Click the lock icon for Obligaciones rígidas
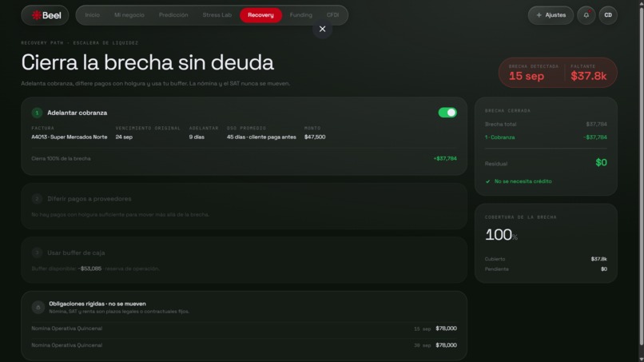This screenshot has width=644, height=362. click(38, 307)
